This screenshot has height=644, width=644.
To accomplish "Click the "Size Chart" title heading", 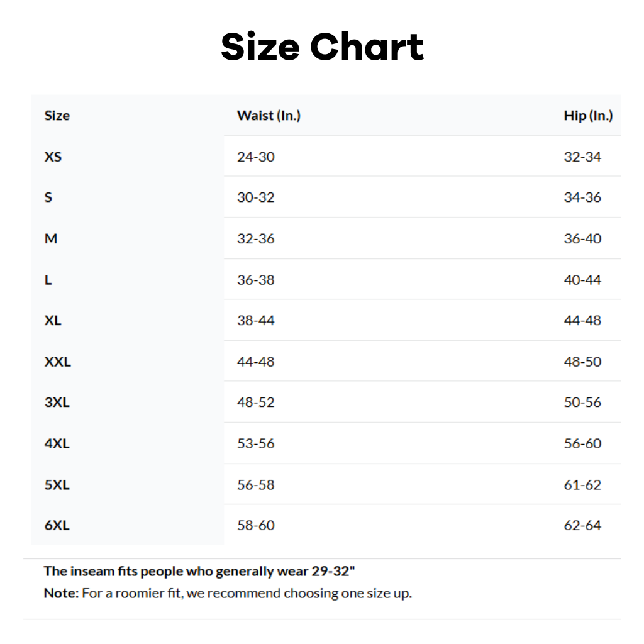I will click(322, 47).
